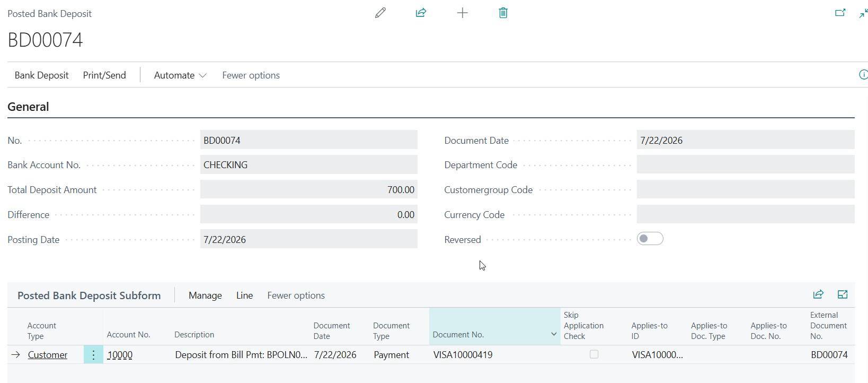Viewport: 868px width, 383px height.
Task: Click the trash delete icon
Action: point(503,13)
